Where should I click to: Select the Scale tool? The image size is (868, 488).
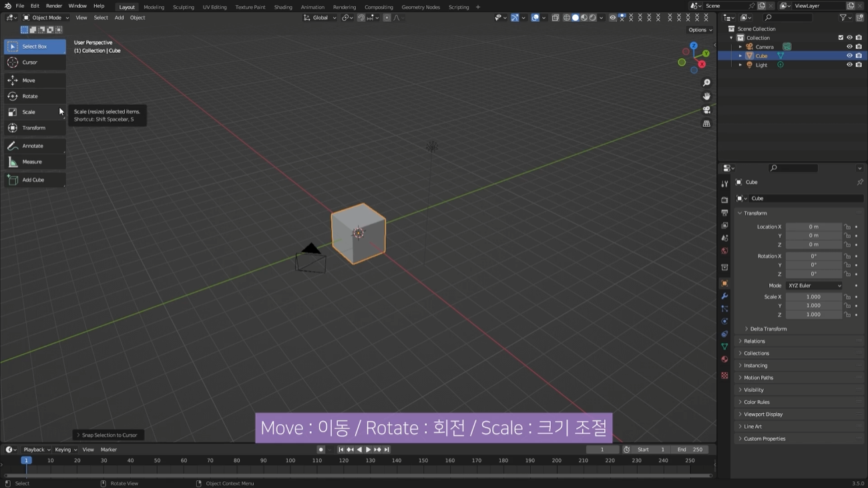tap(35, 112)
